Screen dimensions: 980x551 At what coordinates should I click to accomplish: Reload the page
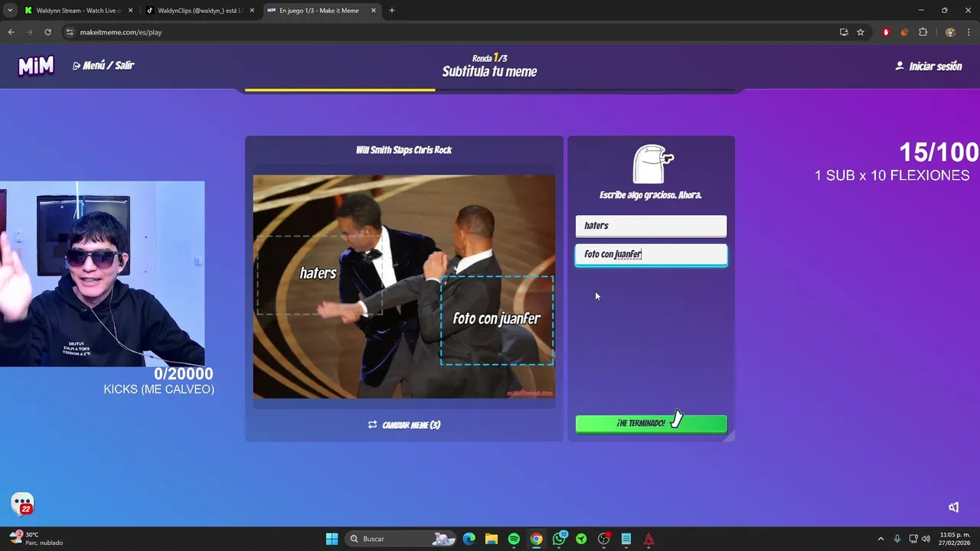coord(47,32)
